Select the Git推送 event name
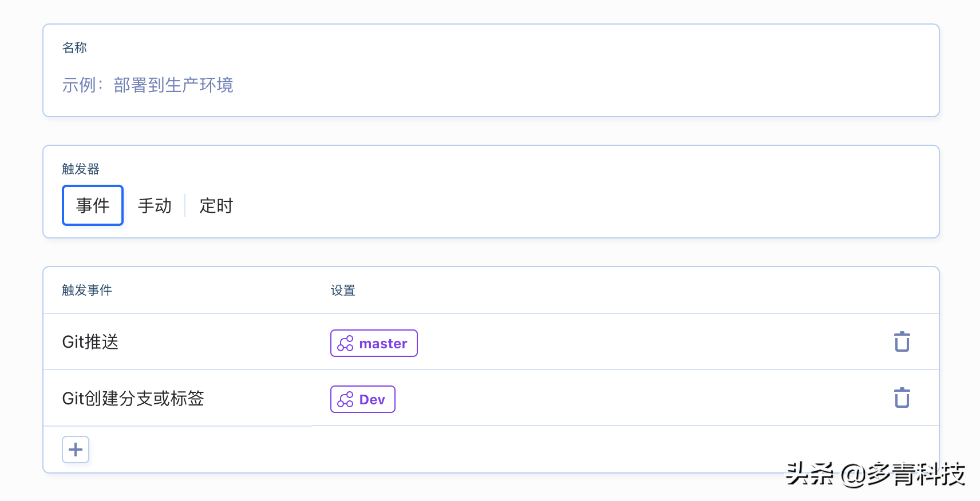Screen dimensions: 980x501 tap(90, 342)
